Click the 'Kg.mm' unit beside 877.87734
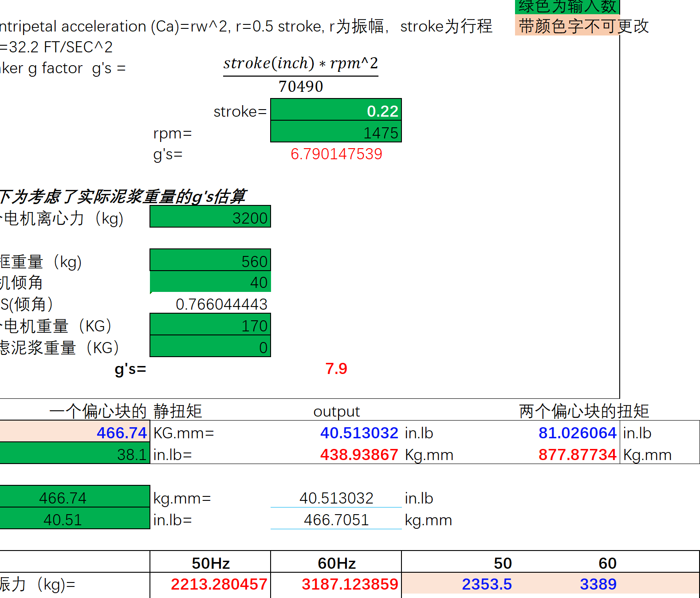Viewport: 700px width, 598px height. click(647, 455)
